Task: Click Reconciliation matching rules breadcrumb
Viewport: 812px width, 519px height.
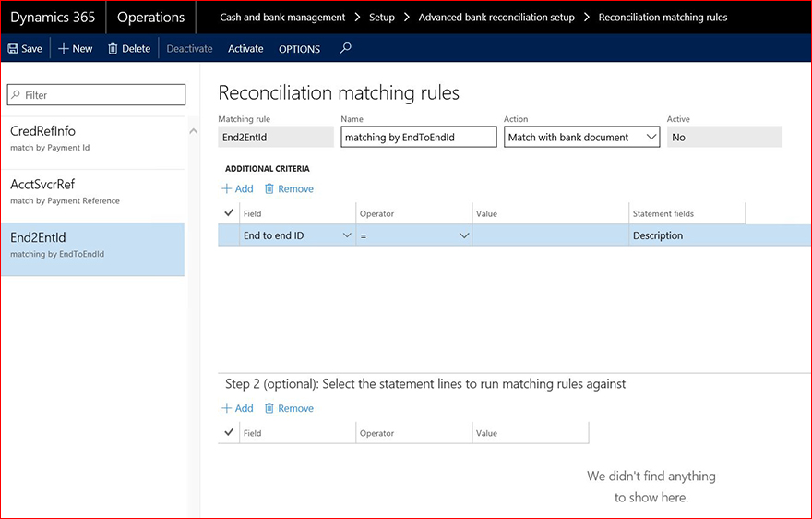Action: 663,18
